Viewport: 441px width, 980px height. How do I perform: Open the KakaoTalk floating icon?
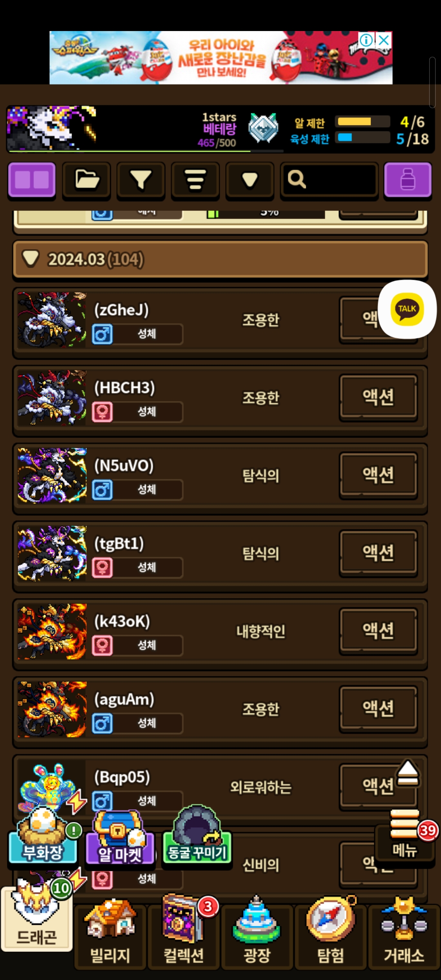tap(407, 309)
